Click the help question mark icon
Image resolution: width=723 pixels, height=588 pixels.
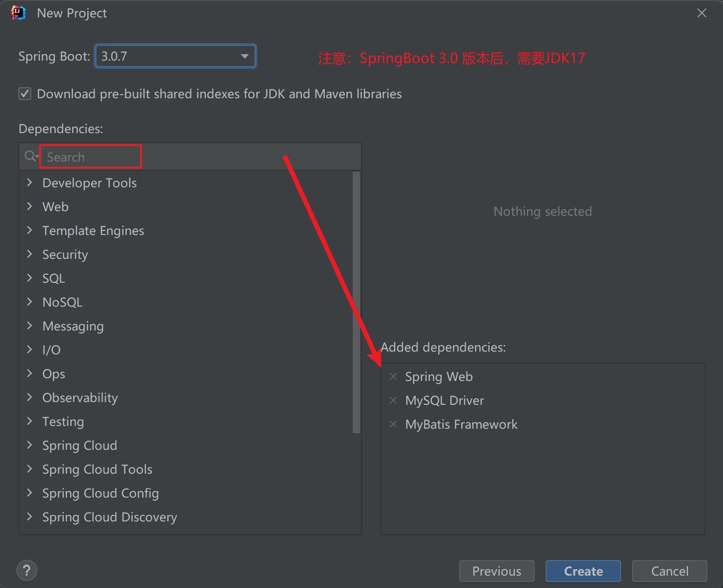[27, 571]
